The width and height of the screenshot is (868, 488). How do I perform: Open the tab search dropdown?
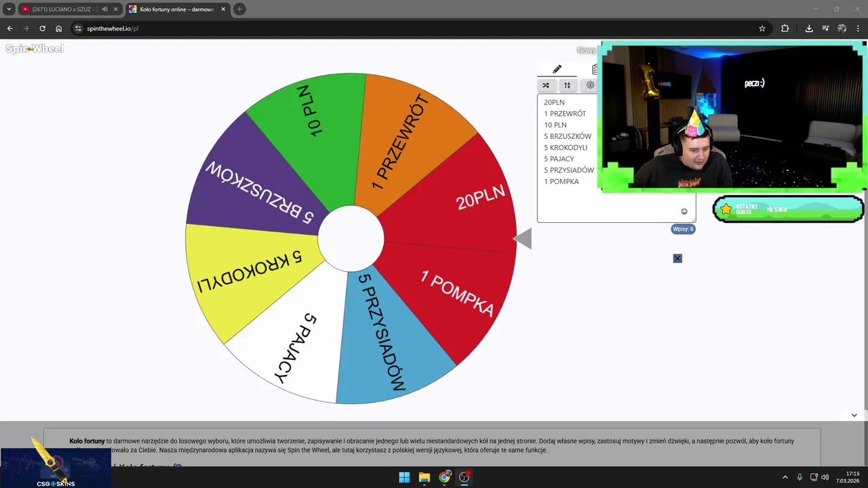(9, 9)
